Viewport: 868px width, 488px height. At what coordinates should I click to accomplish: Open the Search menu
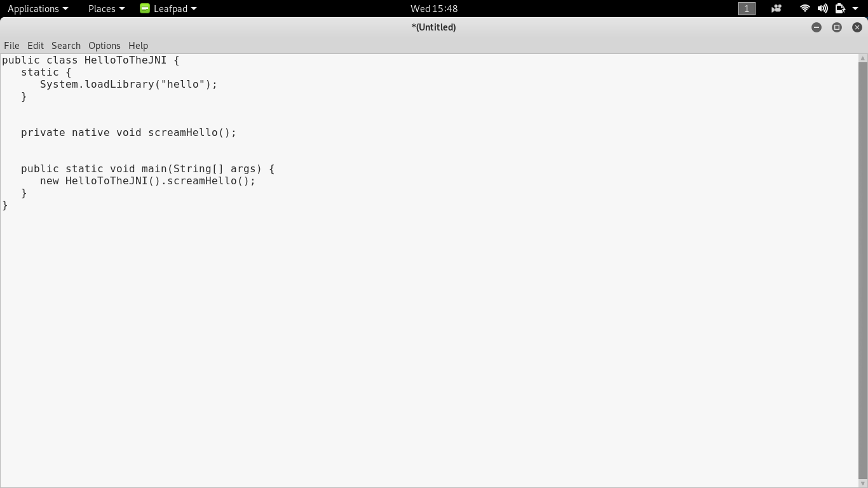66,46
